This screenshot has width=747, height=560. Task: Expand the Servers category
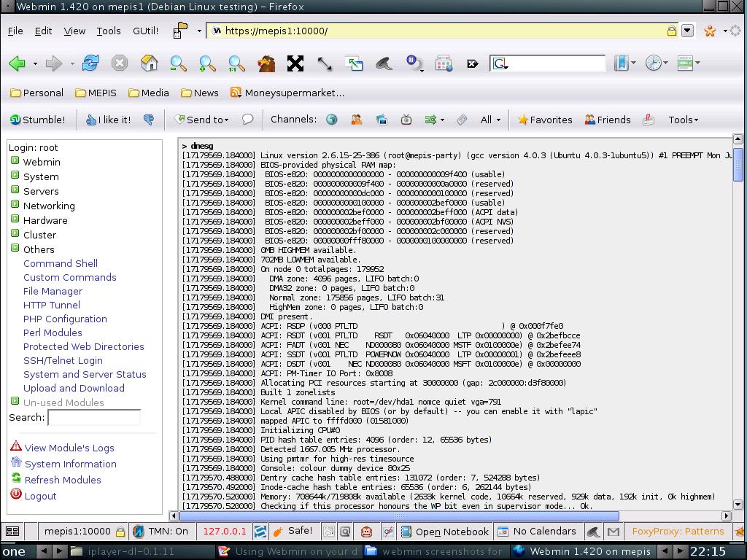coord(15,190)
